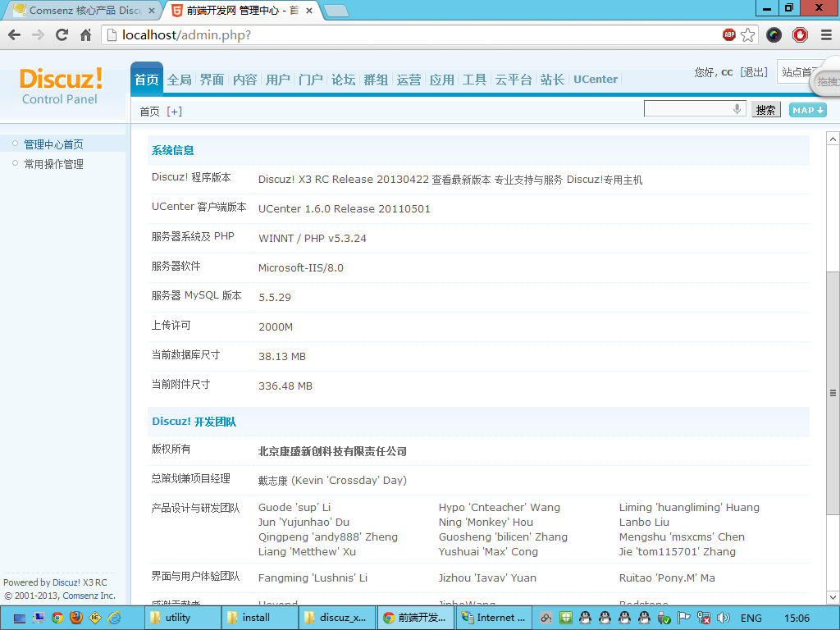
Task: Click the browser forward arrow
Action: (x=38, y=35)
